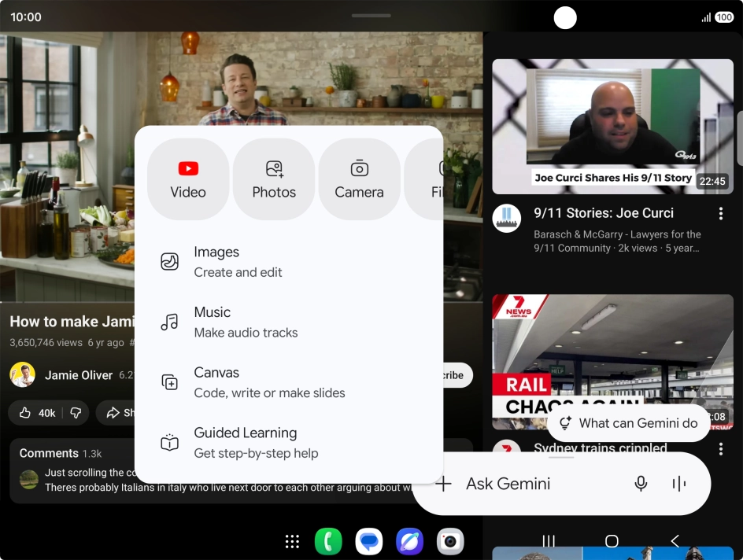The height and width of the screenshot is (560, 743).
Task: Launch the Messages app from dock
Action: point(368,542)
